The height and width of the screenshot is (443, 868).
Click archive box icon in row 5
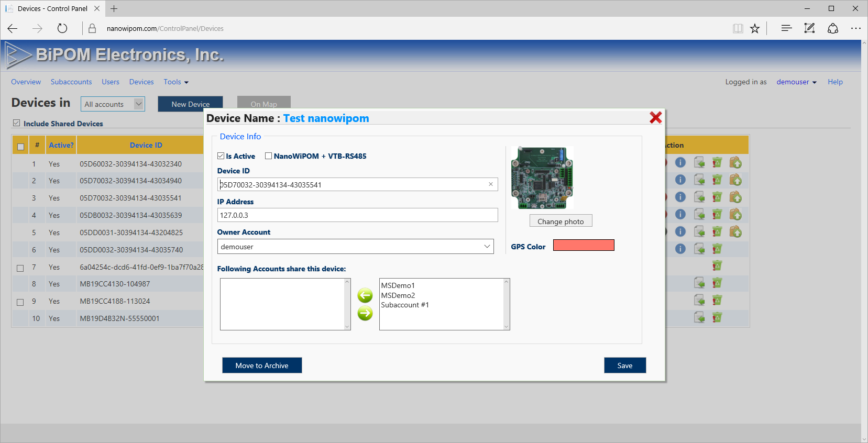[x=735, y=231]
